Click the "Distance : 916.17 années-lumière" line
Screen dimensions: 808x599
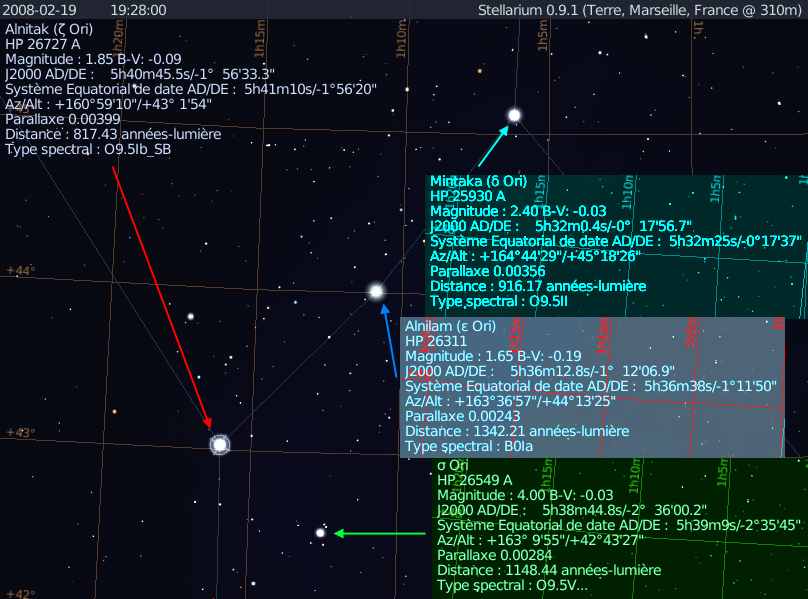[538, 286]
